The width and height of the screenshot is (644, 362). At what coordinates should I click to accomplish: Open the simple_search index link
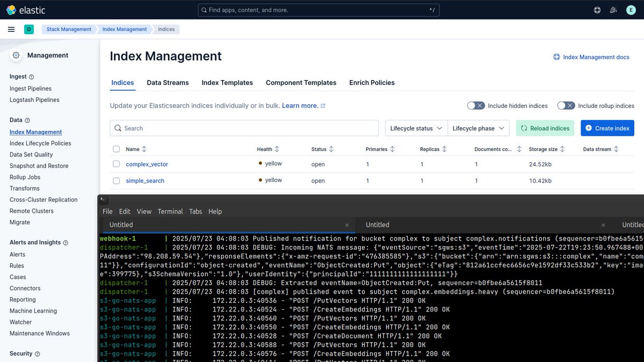[x=145, y=180]
